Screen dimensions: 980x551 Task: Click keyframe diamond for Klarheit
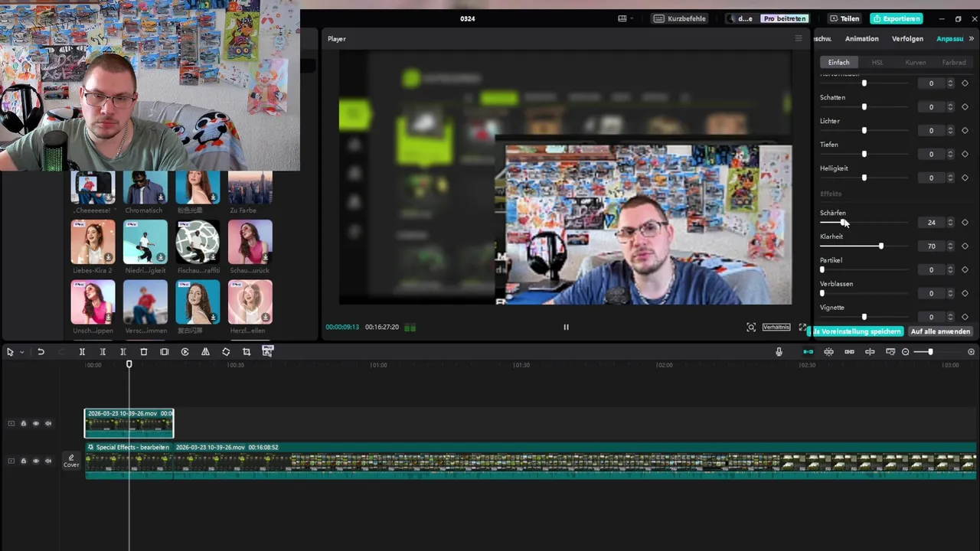coord(965,246)
